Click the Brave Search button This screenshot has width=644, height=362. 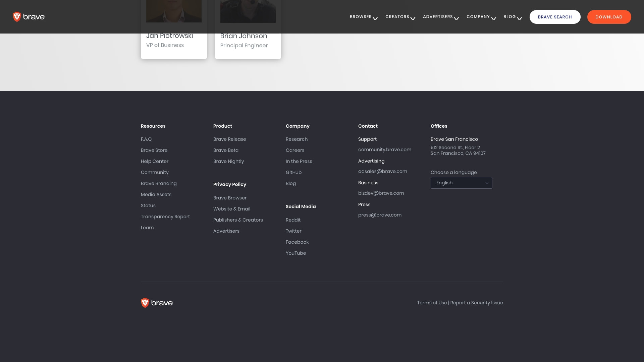click(x=555, y=17)
